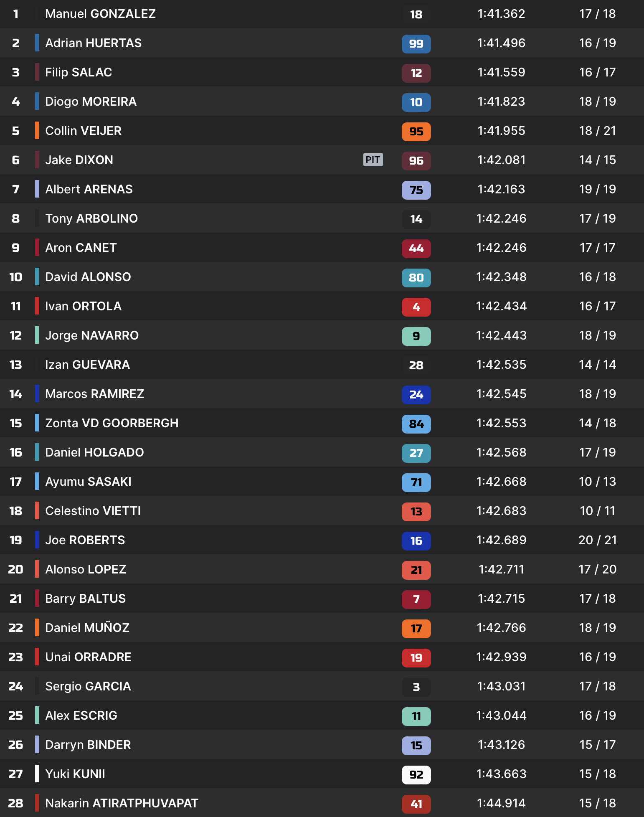The height and width of the screenshot is (817, 644).
Task: Select the teal number 80 badge
Action: click(x=416, y=277)
